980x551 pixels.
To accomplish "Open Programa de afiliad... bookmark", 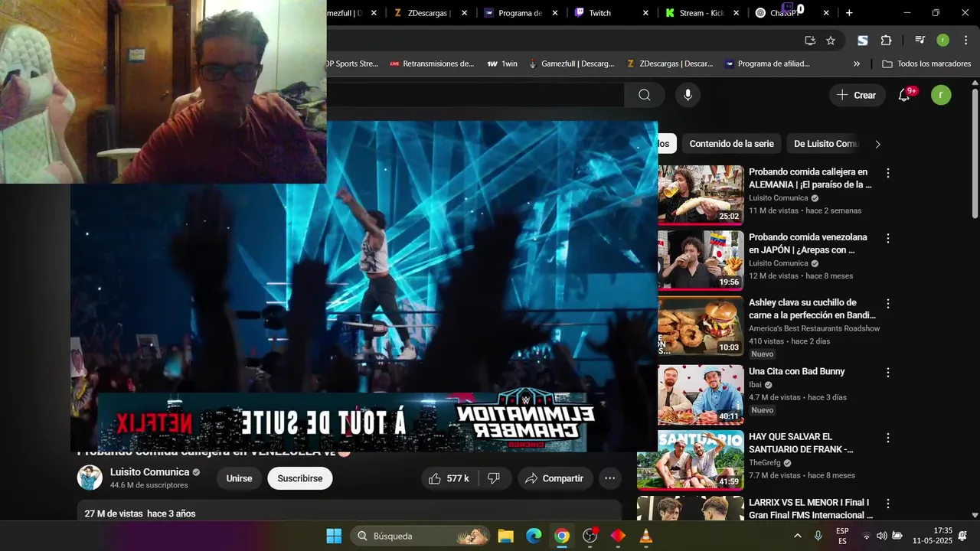I will (x=767, y=64).
